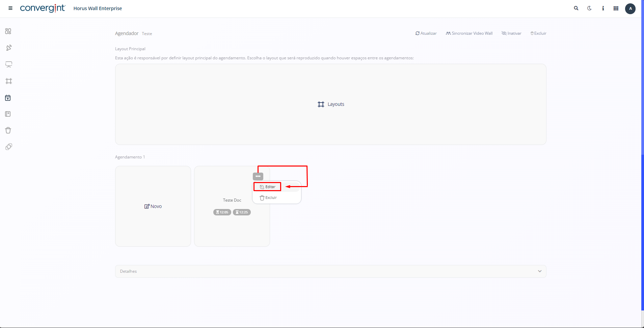Choose Editar from the context menu

pyautogui.click(x=268, y=187)
